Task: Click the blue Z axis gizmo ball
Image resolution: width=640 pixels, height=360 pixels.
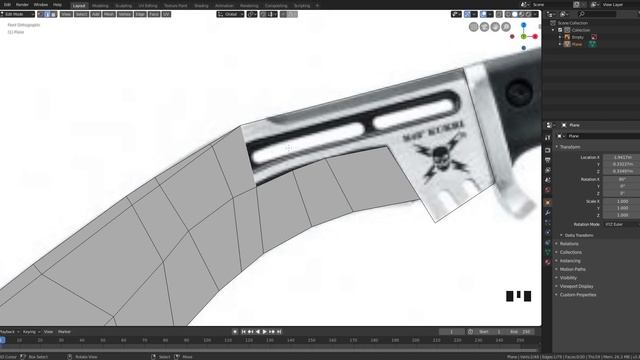Action: pos(524,25)
